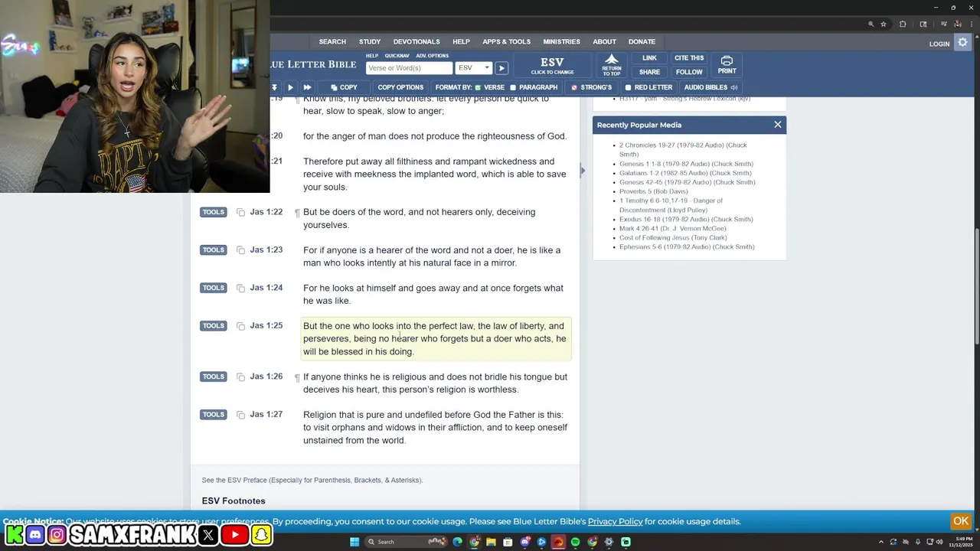
Task: Open Copy Options menu
Action: (400, 87)
